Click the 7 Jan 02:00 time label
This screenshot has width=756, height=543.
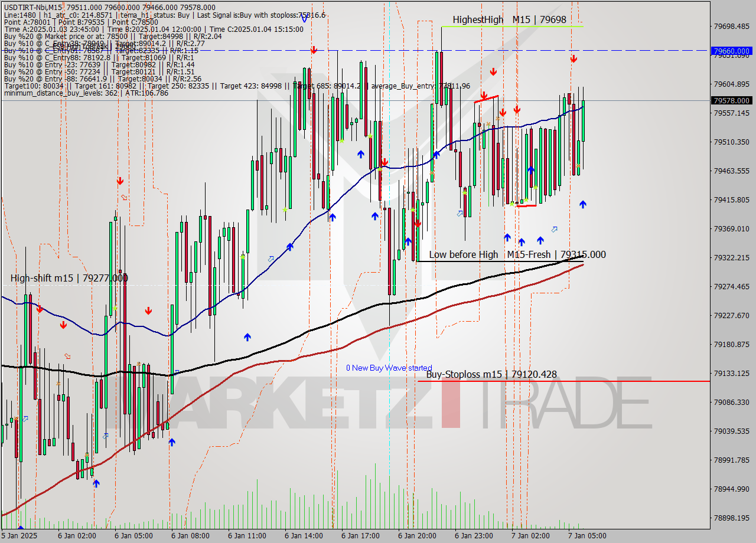(530, 536)
